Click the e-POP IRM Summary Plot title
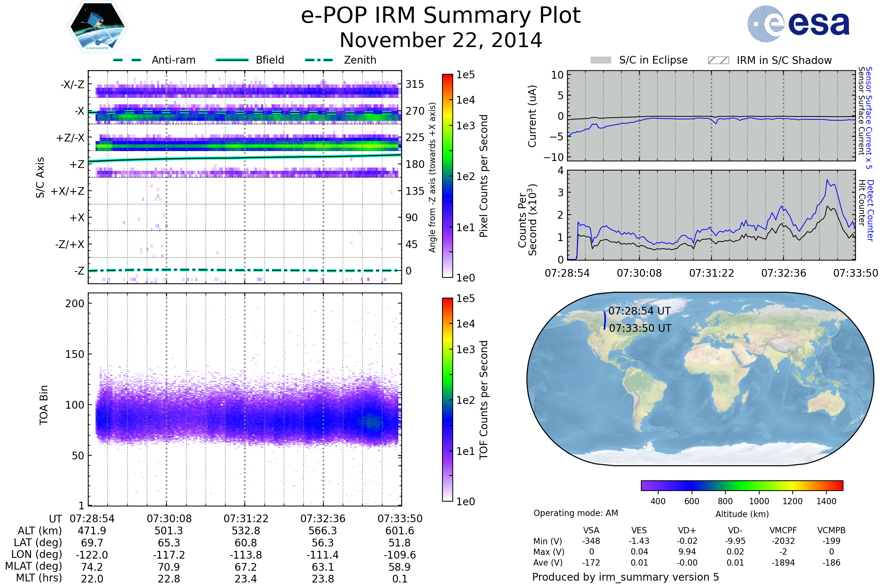Viewport: 882px width, 588px height. point(441,16)
